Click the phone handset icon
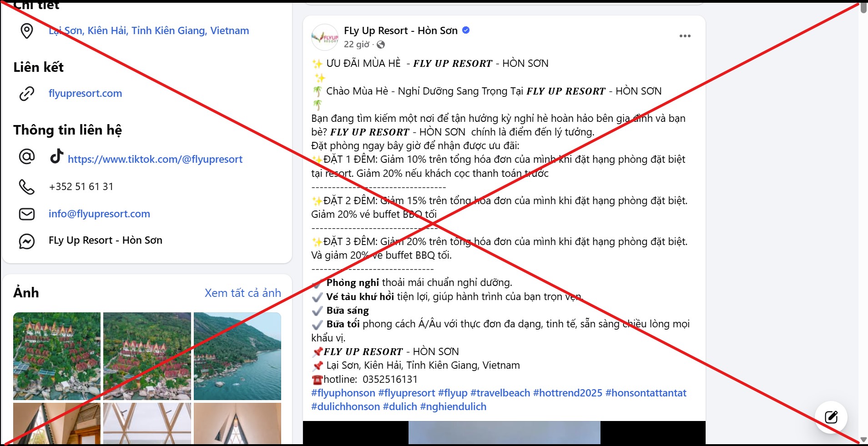 click(x=27, y=186)
